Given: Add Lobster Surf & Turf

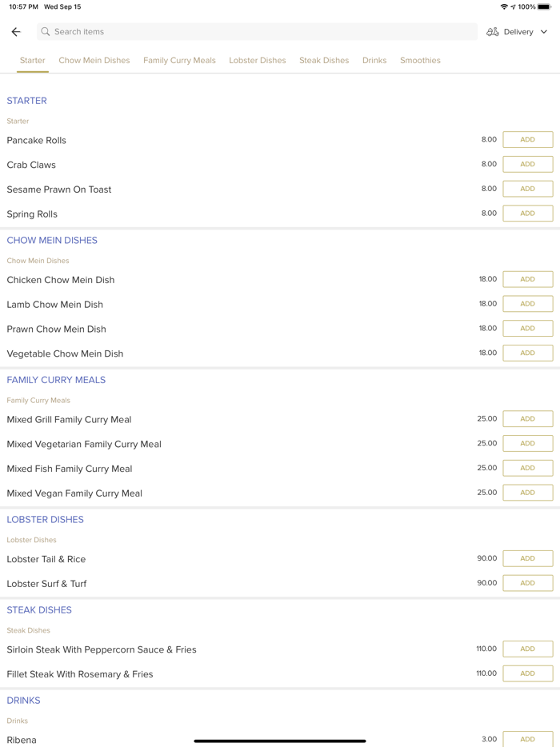Looking at the screenshot, I should pos(527,583).
